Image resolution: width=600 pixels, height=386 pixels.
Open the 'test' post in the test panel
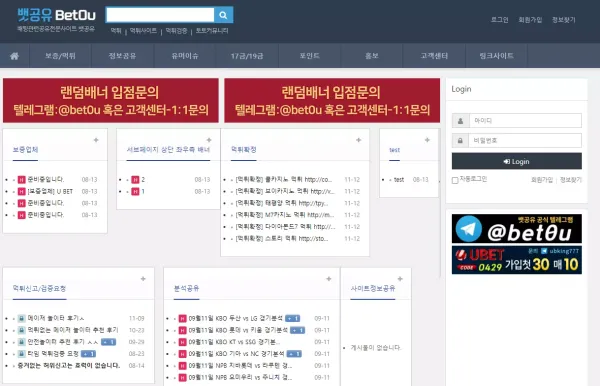(x=399, y=179)
